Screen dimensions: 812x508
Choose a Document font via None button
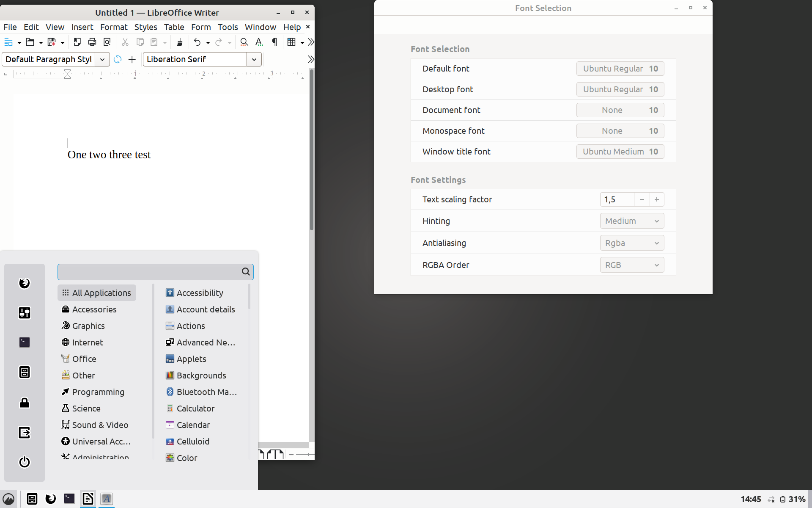coord(620,110)
